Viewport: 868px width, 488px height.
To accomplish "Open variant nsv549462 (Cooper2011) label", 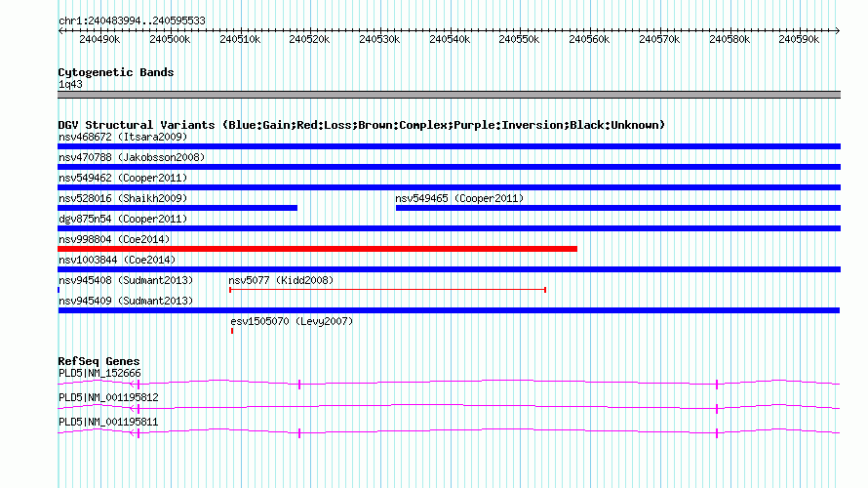I will coord(123,178).
